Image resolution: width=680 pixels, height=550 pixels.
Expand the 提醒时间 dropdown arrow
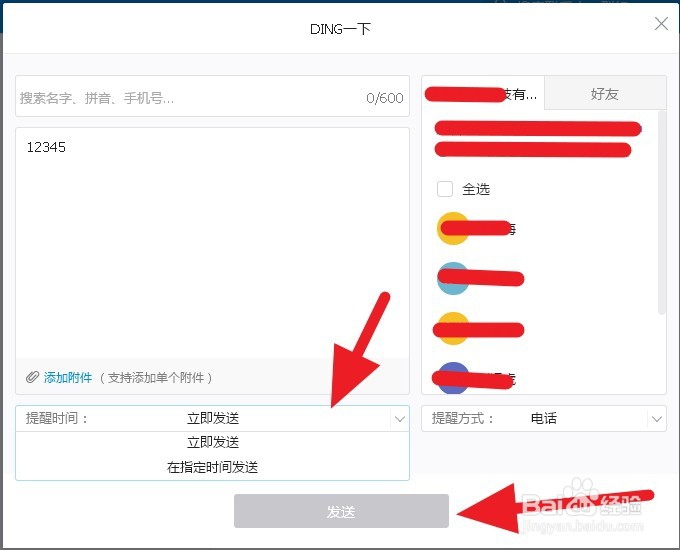pos(399,419)
